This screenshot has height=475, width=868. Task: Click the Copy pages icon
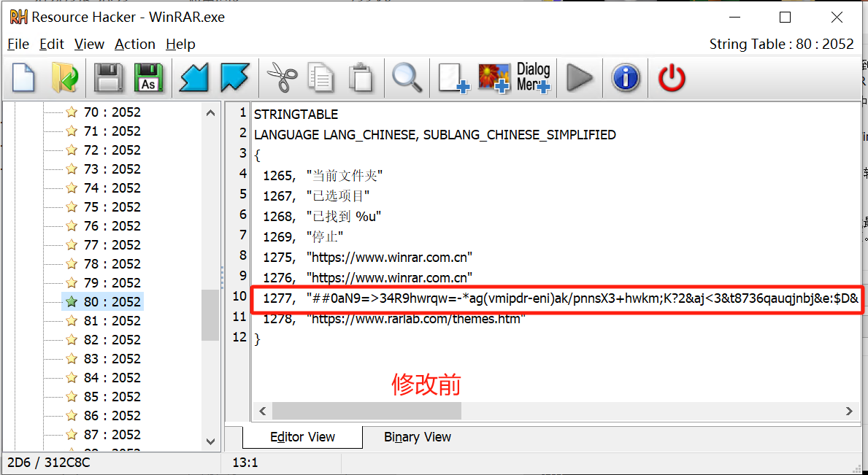point(322,77)
